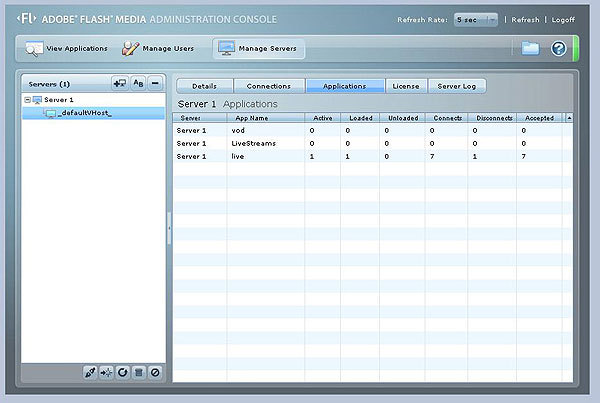Click the Disconnects value 1 for live

pyautogui.click(x=474, y=157)
